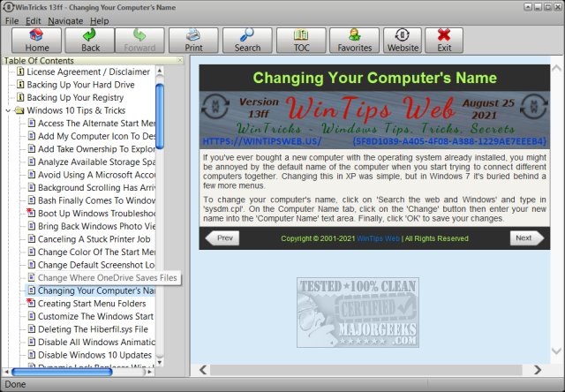This screenshot has width=565, height=392.
Task: Click content pane scroll down chevron
Action: tap(556, 351)
